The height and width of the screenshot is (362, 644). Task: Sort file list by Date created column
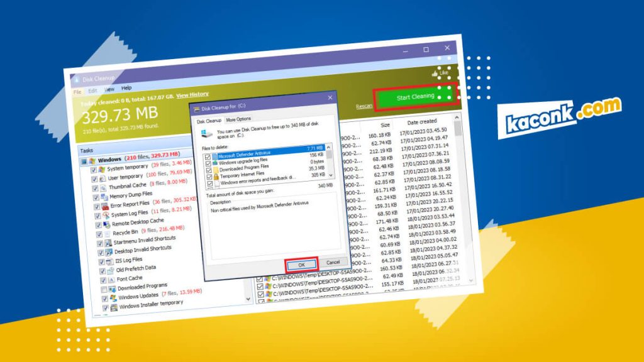(x=422, y=122)
